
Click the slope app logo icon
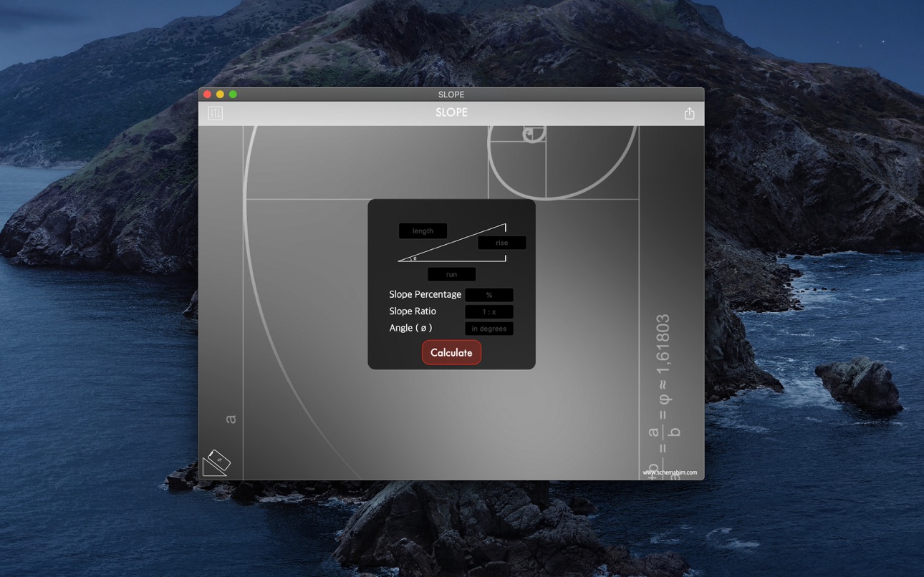tap(216, 462)
